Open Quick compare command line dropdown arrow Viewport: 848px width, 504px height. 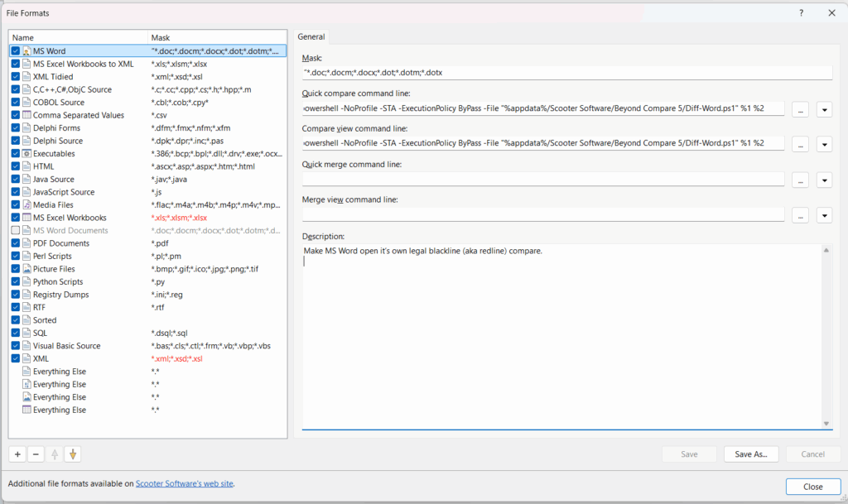click(824, 109)
